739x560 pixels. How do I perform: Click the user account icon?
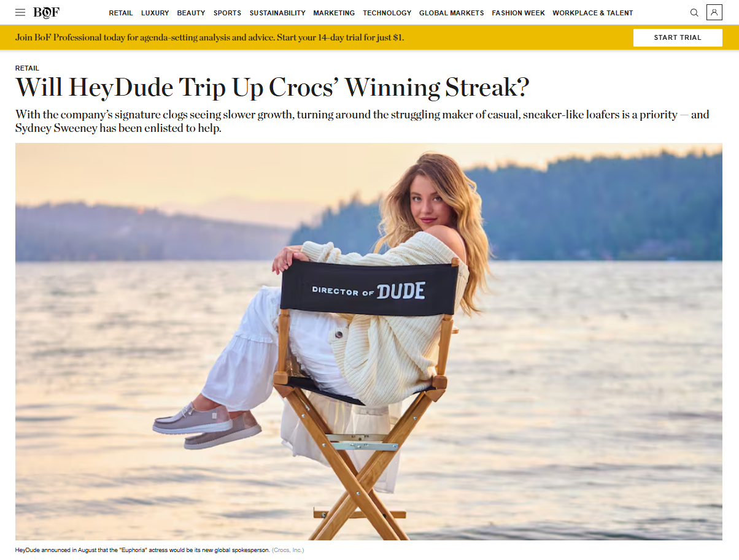pos(714,12)
